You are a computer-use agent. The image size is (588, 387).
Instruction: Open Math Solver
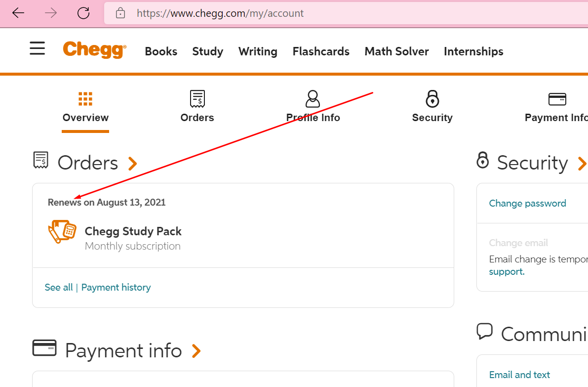click(x=397, y=51)
